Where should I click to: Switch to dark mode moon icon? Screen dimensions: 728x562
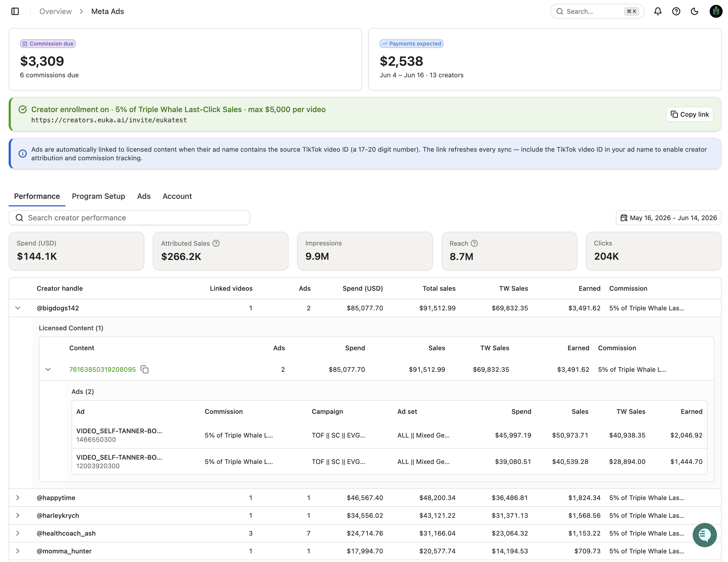694,11
